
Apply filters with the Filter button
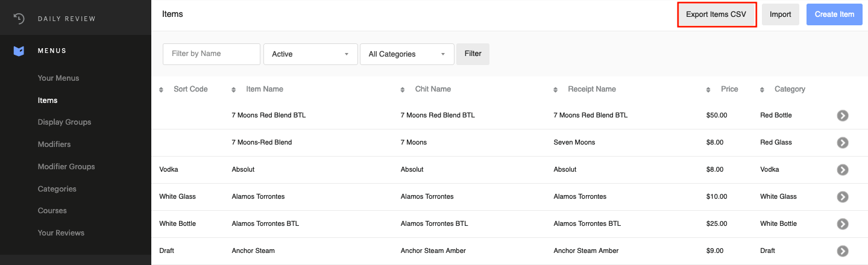473,54
